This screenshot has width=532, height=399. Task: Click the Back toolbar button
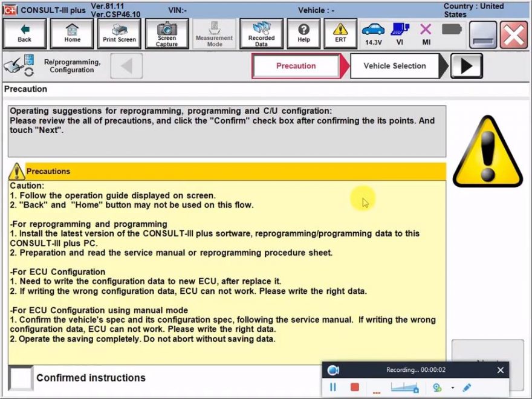24,34
